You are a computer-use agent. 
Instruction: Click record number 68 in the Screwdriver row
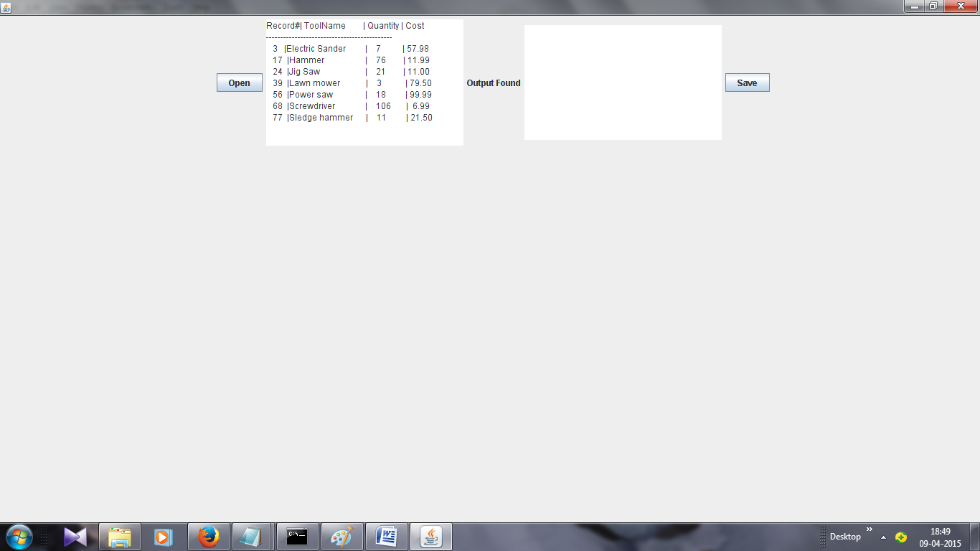[278, 106]
